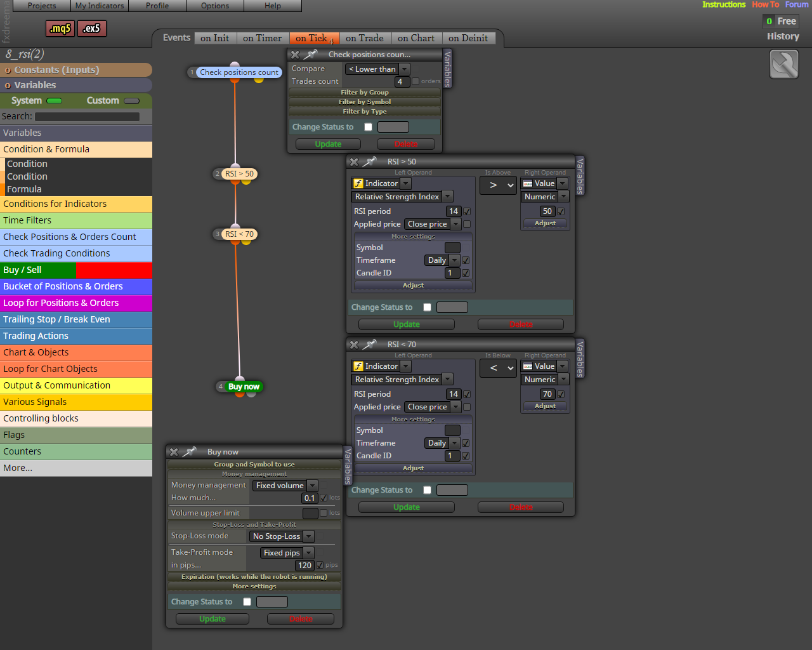Image resolution: width=812 pixels, height=650 pixels.
Task: Click Update in the Buy now panel
Action: 213,619
